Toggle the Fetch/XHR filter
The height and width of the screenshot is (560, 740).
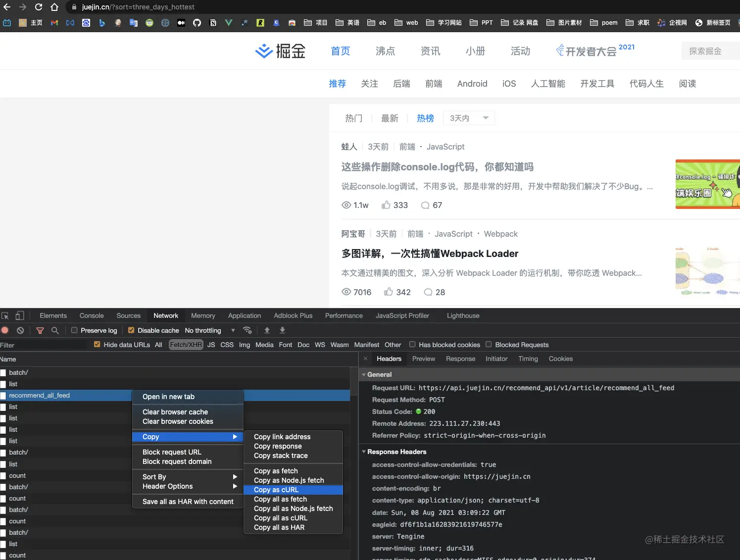tap(186, 345)
